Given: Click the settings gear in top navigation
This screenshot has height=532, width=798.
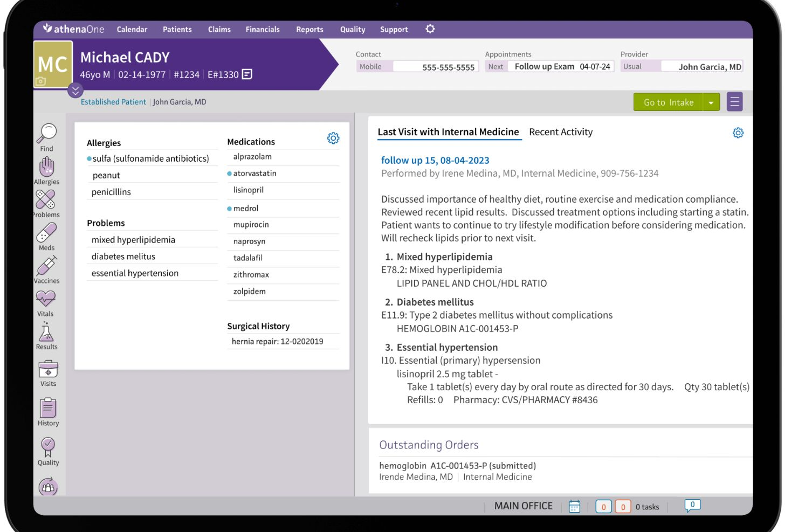Looking at the screenshot, I should (430, 29).
